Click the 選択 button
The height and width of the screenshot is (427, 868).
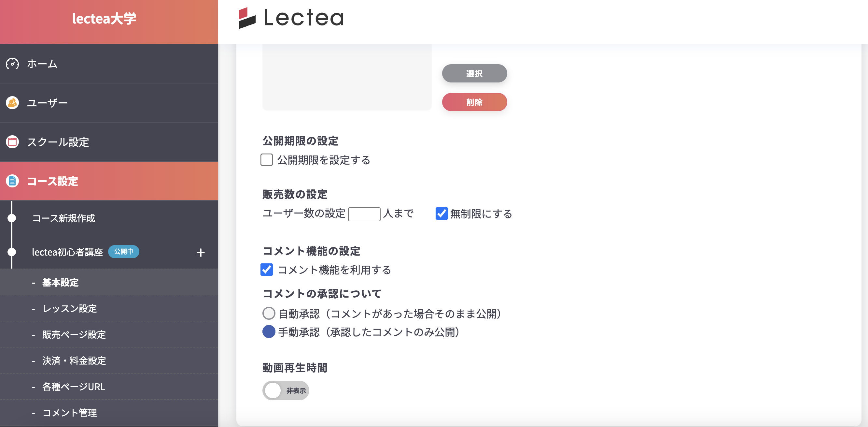pyautogui.click(x=474, y=73)
